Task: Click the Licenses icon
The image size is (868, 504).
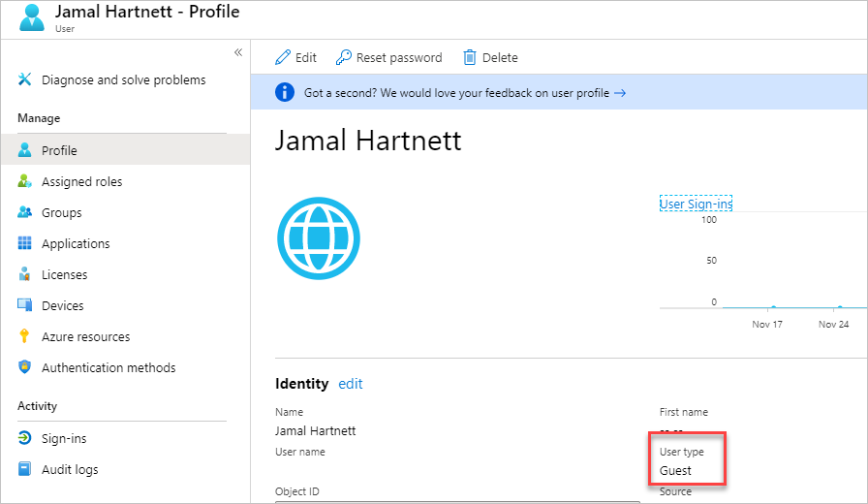Action: click(x=25, y=274)
